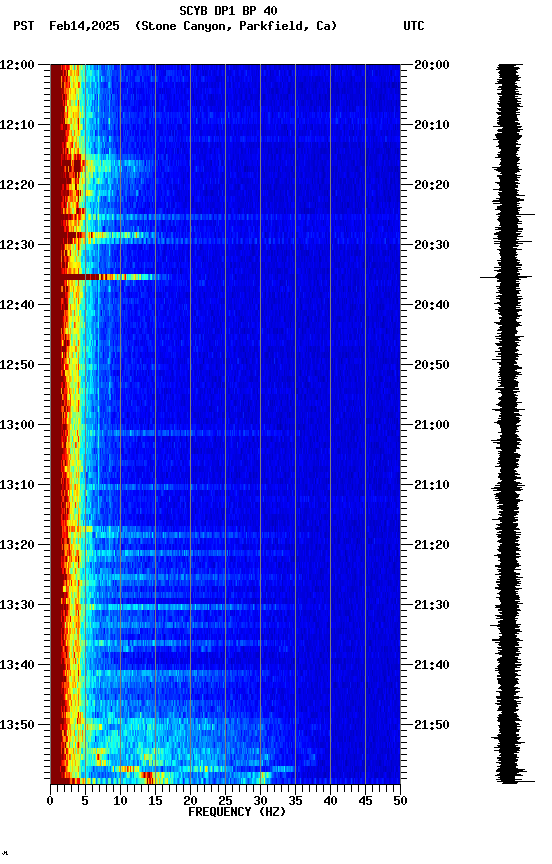Screen dimensions: 552x864
Task: Click the 40 Hz frequency axis label
Action: point(331,801)
